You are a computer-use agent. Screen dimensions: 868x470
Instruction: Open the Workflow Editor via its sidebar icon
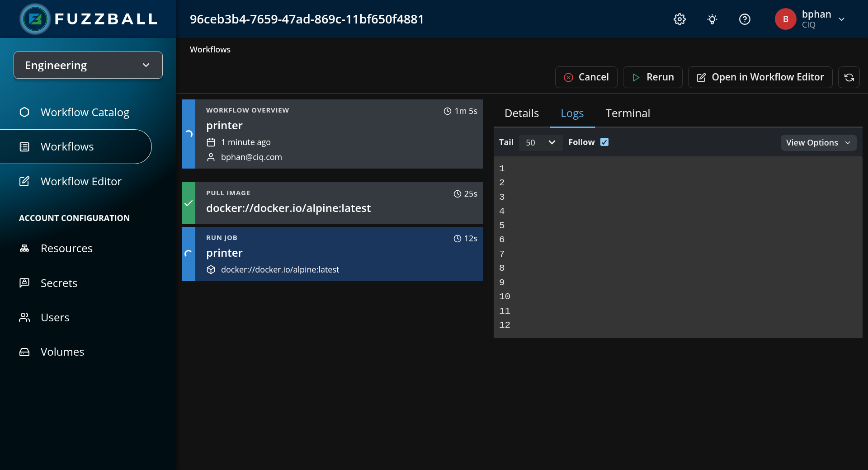(x=24, y=181)
